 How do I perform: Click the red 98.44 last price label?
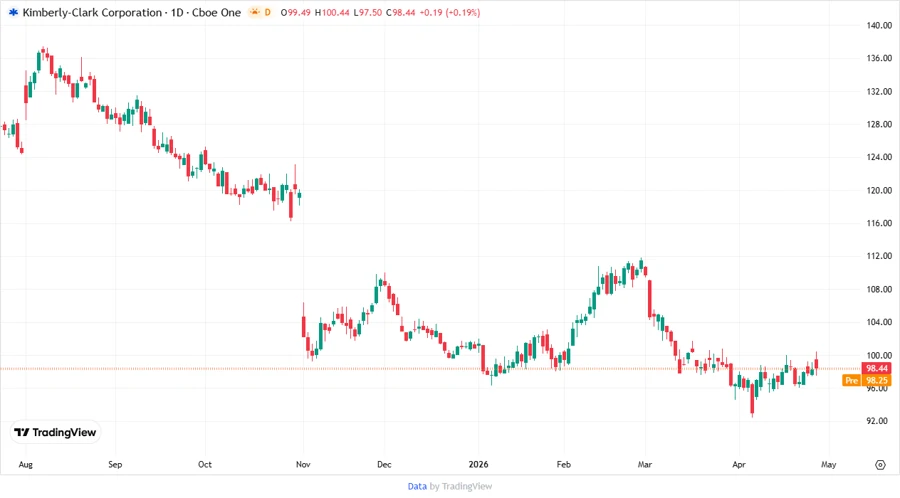click(876, 368)
